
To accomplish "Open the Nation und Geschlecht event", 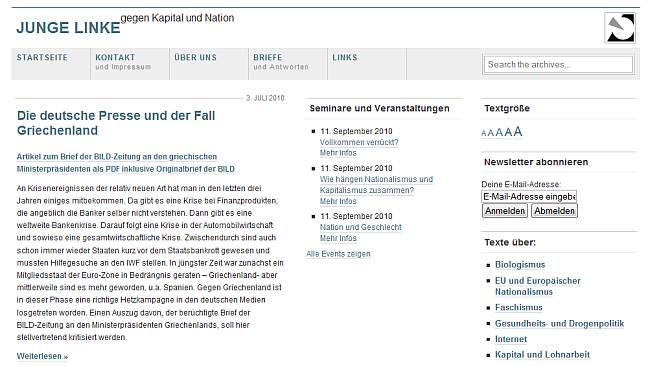I will (361, 227).
